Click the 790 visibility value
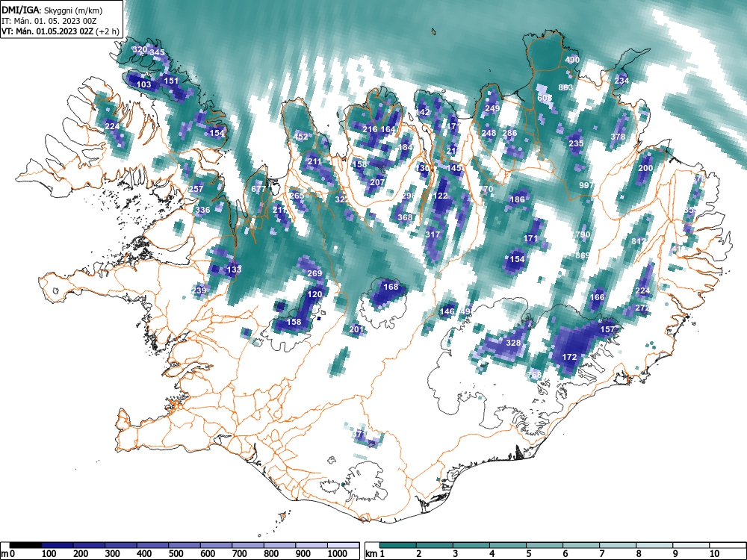747x560 pixels. click(x=583, y=234)
